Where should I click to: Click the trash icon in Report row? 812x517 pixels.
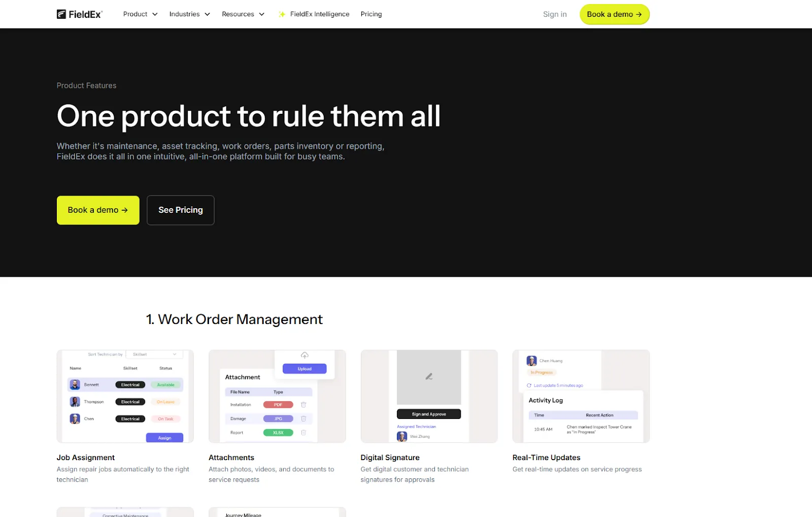(303, 433)
